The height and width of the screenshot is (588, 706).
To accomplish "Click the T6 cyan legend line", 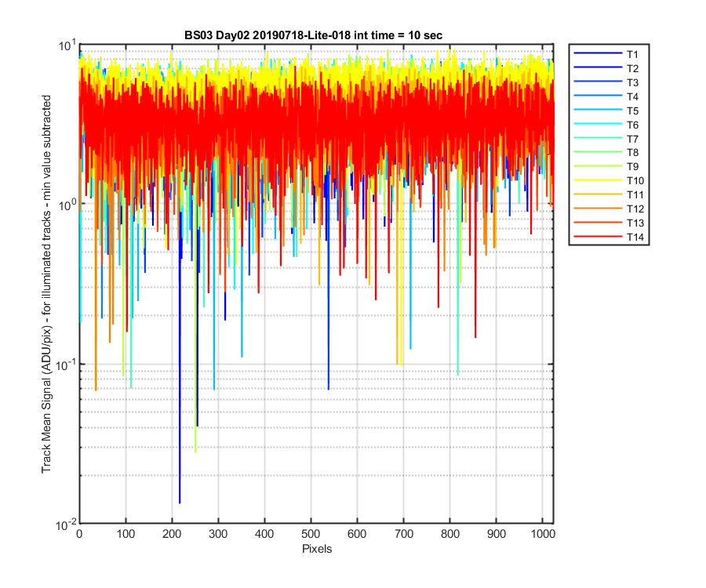I will pos(598,124).
